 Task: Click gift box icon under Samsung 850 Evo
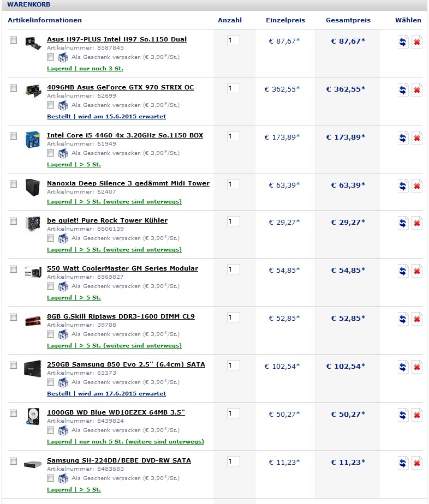(x=63, y=382)
